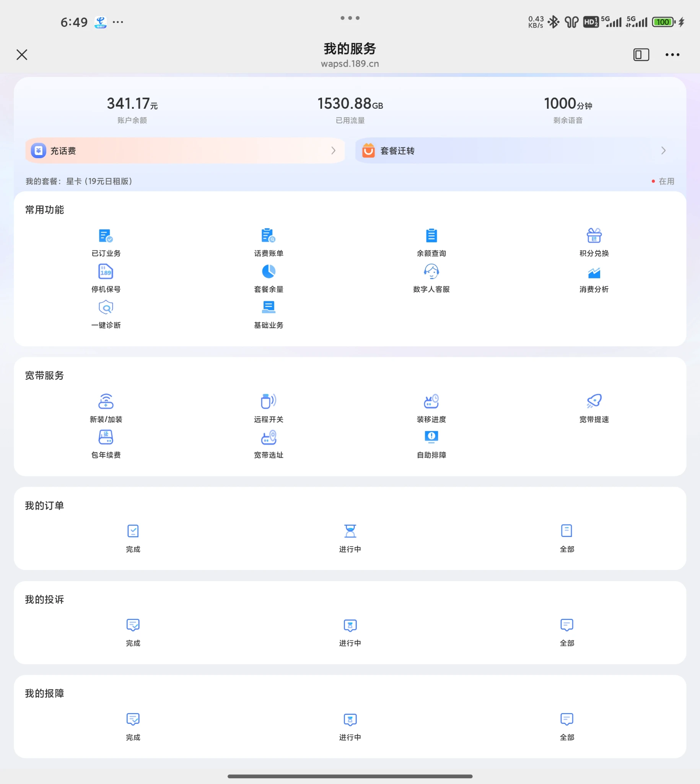Open 积分兑换 points redemption gift icon
Screen dimensions: 700x784
(x=594, y=235)
